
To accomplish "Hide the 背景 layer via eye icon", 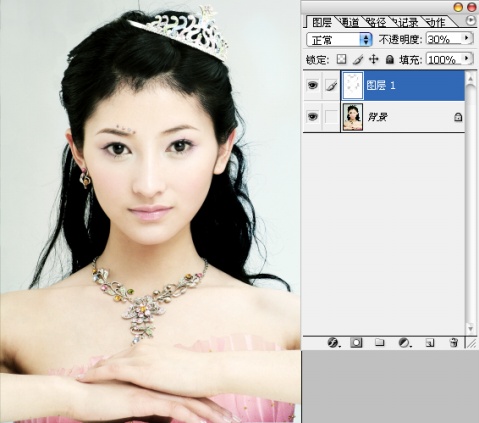I will (312, 117).
